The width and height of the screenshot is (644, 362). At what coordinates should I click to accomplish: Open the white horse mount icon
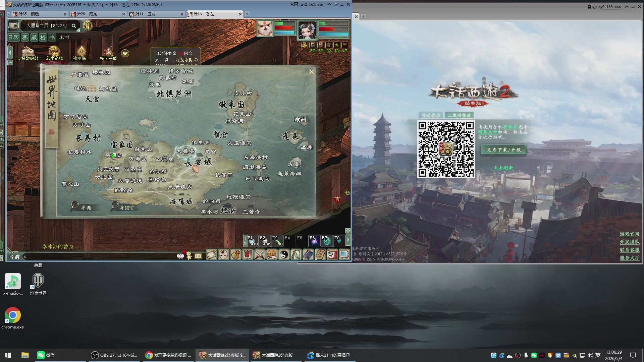click(x=296, y=255)
